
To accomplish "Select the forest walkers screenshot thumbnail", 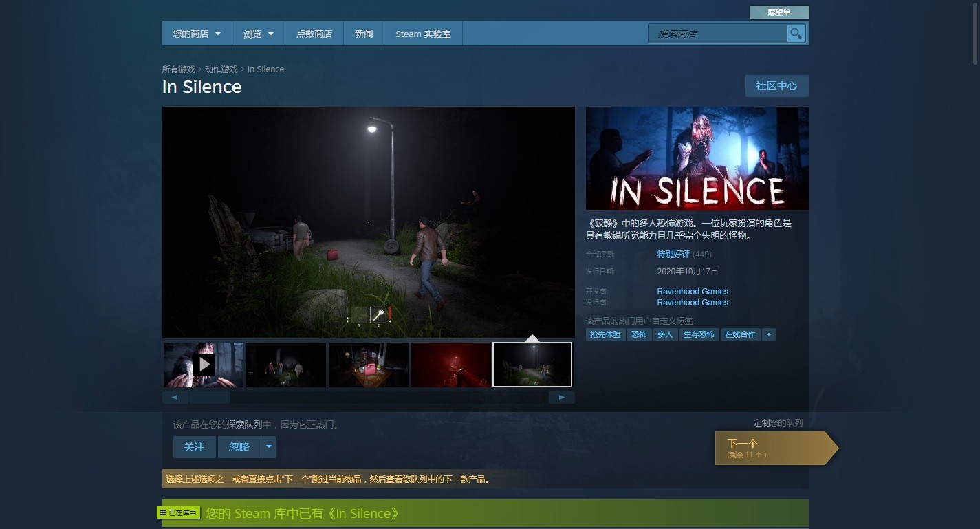I will [286, 365].
